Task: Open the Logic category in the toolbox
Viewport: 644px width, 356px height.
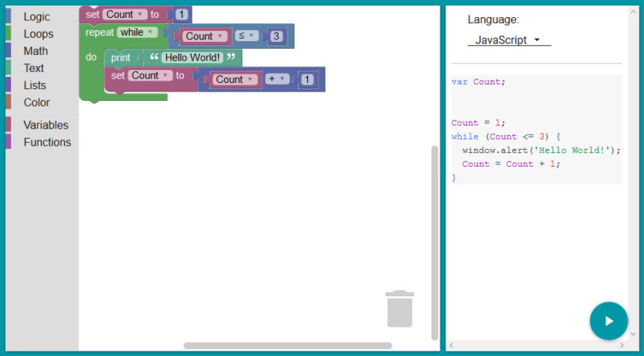Action: (36, 17)
